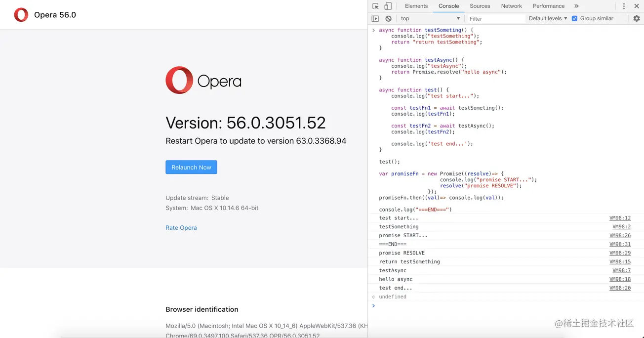
Task: Show more DevTools tabs chevron
Action: [576, 6]
